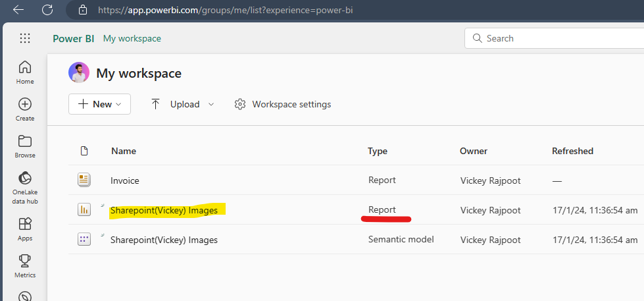Click the refreshed timestamp in the Semantic model row
Screen dimensions: 644x301
(x=595, y=240)
